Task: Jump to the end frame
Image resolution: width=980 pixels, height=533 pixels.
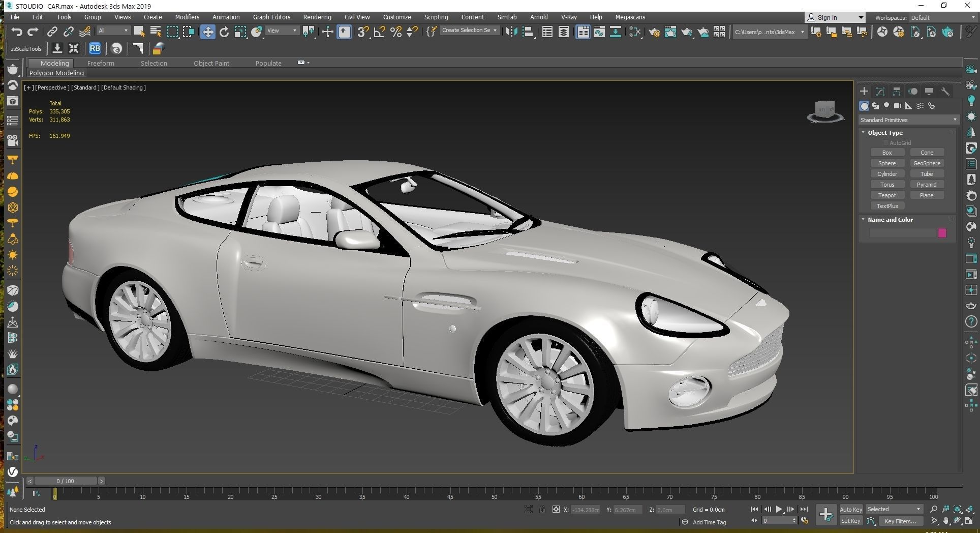Action: coord(804,509)
